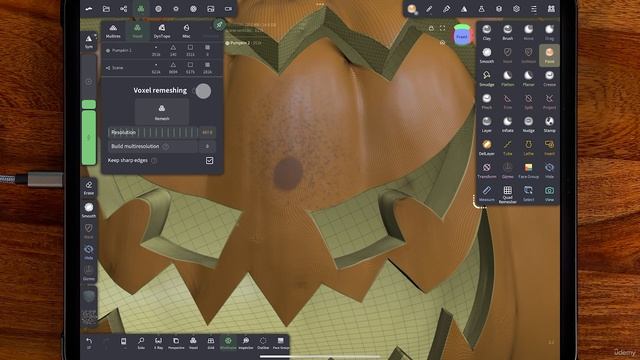Select the Lathe tool

click(x=529, y=147)
